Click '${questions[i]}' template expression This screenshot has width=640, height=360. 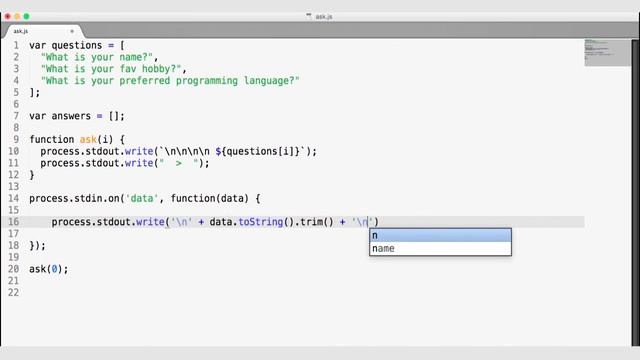pos(258,151)
